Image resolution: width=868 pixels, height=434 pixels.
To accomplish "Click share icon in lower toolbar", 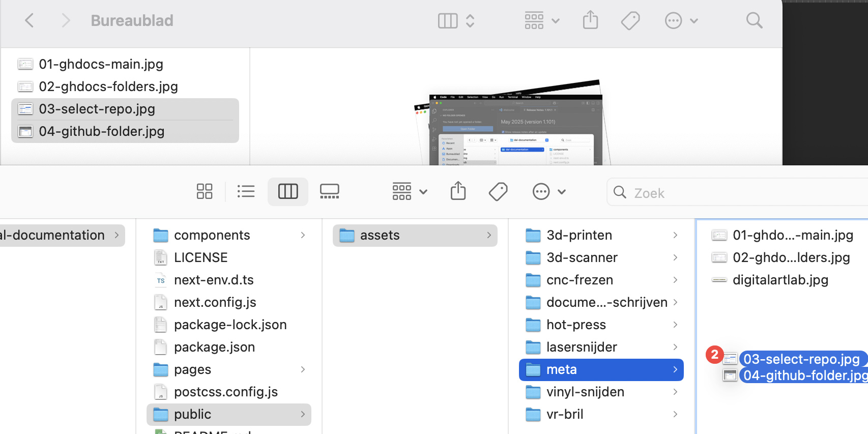I will click(458, 191).
